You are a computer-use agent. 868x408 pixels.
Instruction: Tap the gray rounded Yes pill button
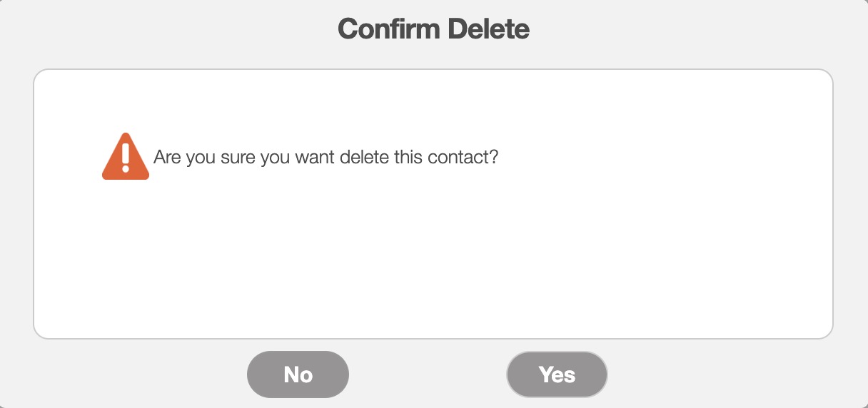click(557, 374)
